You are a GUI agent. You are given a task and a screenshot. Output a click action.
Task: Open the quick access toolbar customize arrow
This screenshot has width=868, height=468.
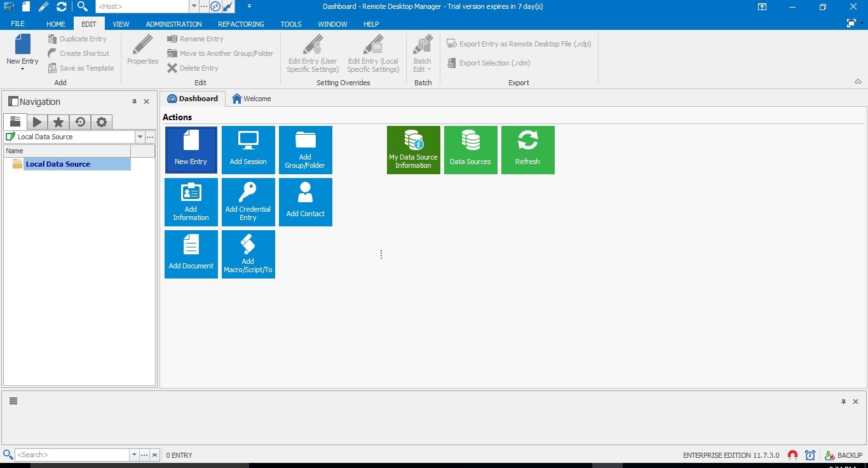(249, 6)
